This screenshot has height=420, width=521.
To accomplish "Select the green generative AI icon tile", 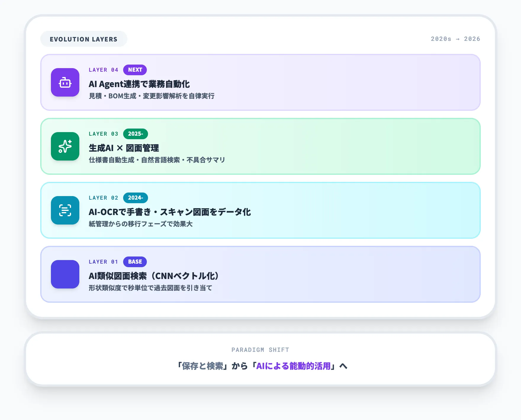I will click(x=65, y=147).
